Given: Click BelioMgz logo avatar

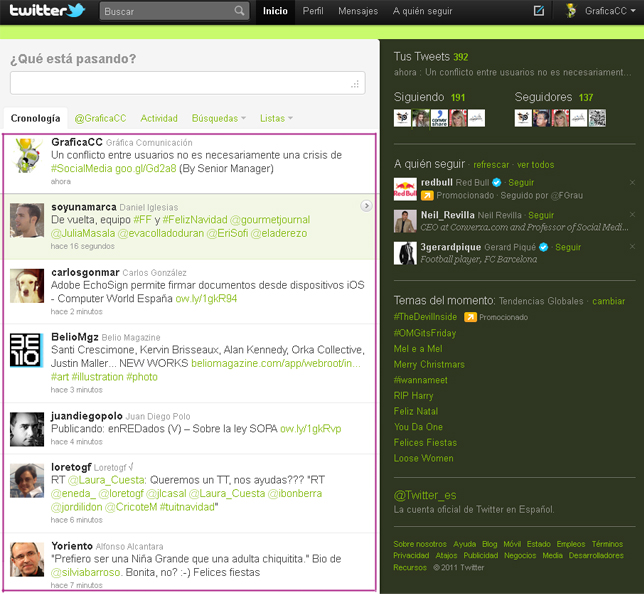Looking at the screenshot, I should coord(27,350).
